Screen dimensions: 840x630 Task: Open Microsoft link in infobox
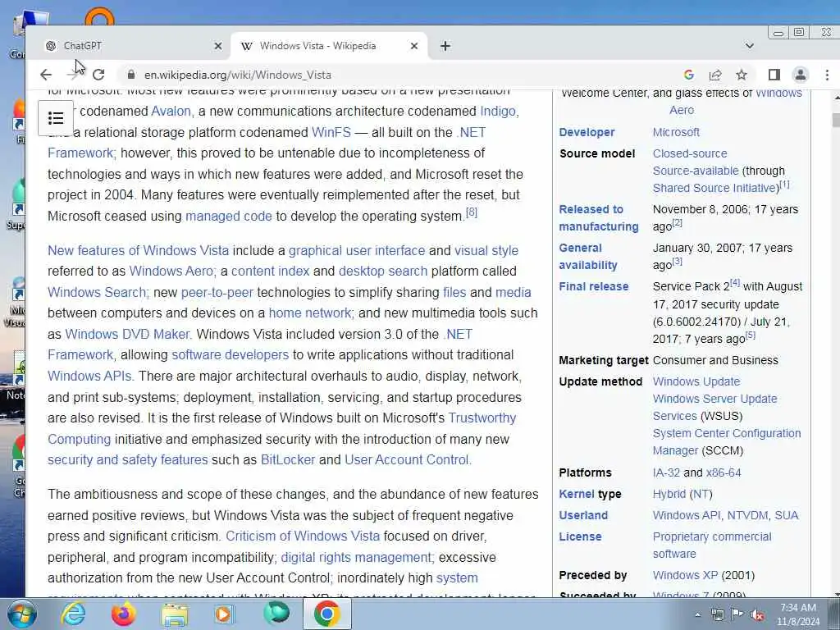point(676,132)
